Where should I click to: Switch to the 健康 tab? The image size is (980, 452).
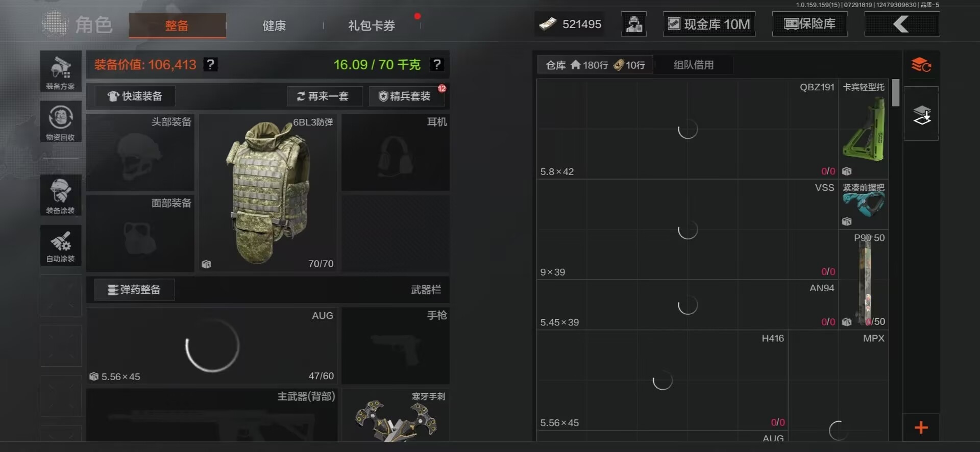[274, 26]
